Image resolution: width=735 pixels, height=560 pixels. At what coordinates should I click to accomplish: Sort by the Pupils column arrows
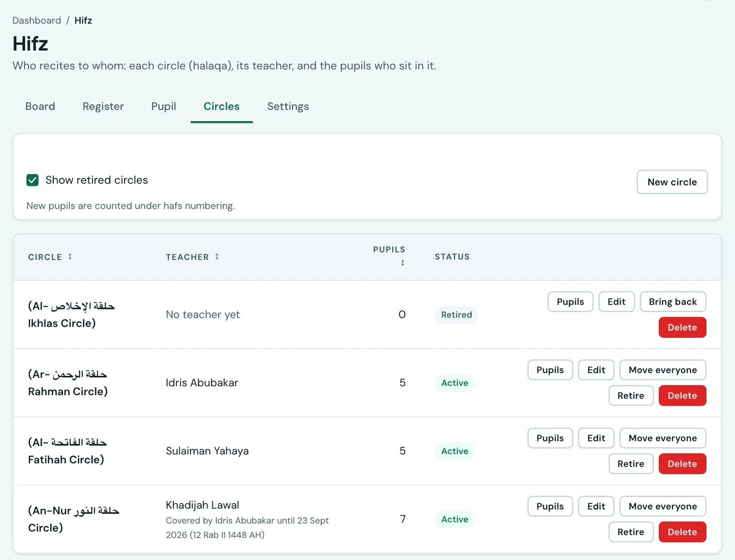[402, 263]
